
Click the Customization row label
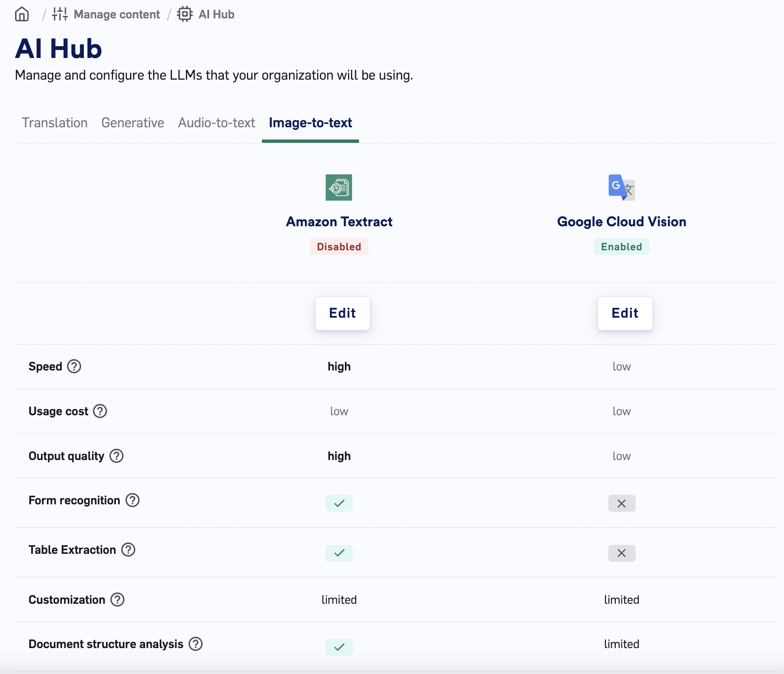(67, 600)
